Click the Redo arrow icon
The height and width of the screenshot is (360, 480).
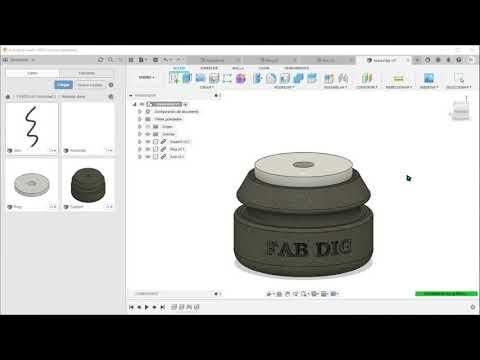click(178, 60)
